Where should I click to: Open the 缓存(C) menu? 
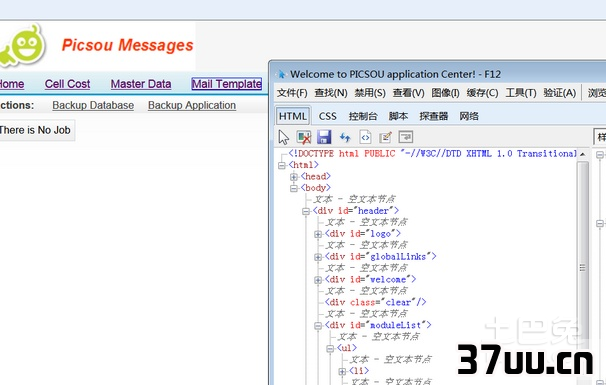coord(482,93)
